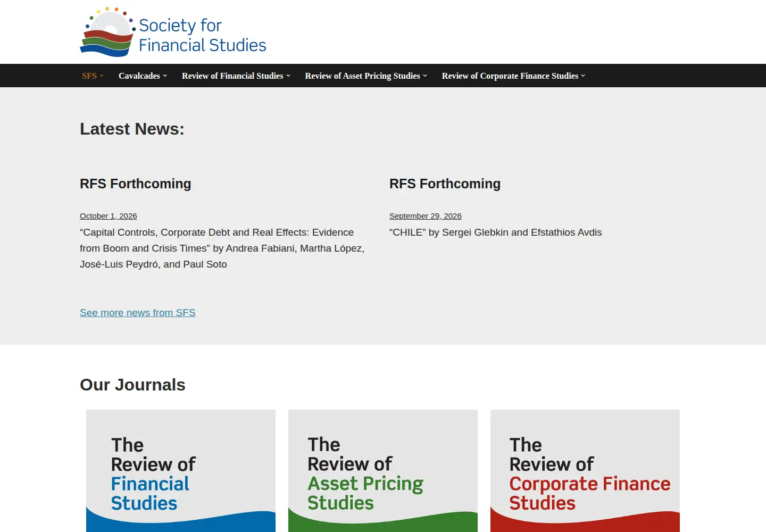This screenshot has width=766, height=532.
Task: Follow the See more news from SFS link
Action: [138, 313]
